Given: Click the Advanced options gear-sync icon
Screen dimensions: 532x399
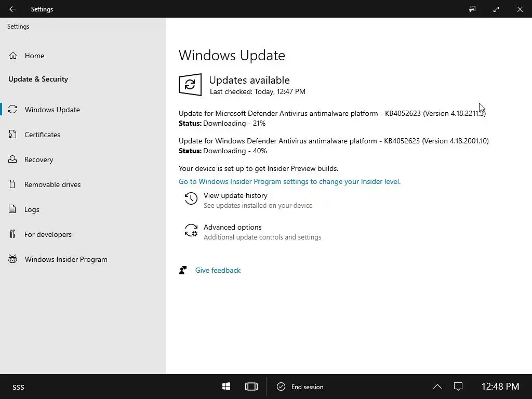Looking at the screenshot, I should pyautogui.click(x=191, y=230).
